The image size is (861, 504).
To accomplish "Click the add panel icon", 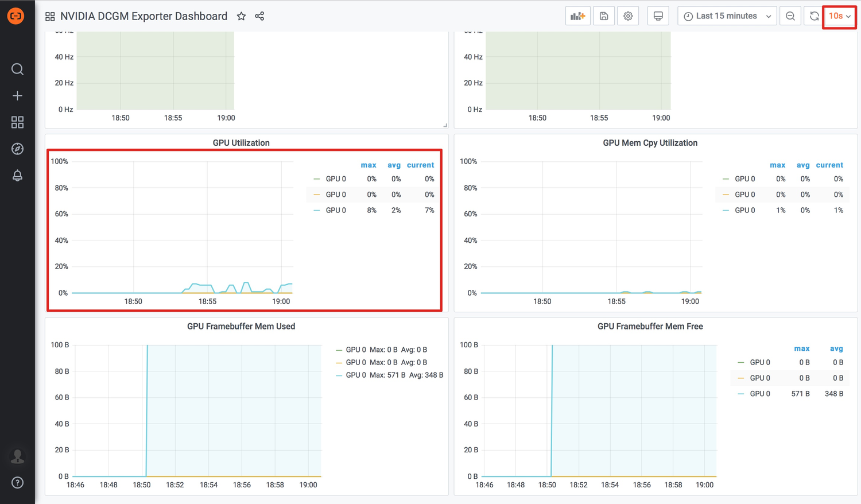I will [577, 16].
